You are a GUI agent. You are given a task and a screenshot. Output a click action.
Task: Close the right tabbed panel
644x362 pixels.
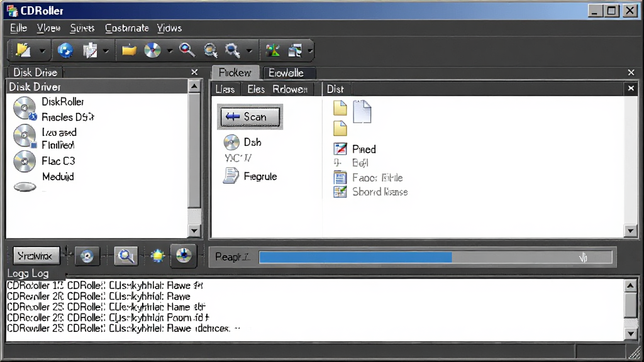631,72
